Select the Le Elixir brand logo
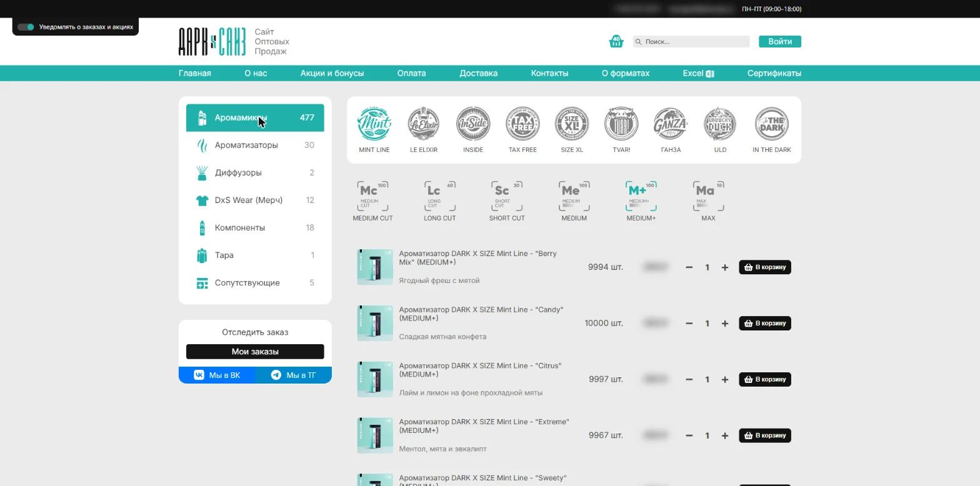980x486 pixels. (x=424, y=124)
